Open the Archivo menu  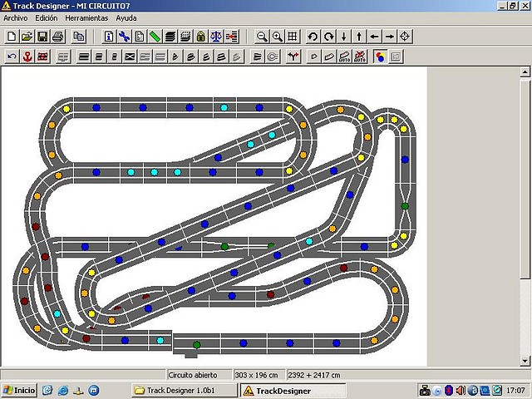tap(16, 18)
